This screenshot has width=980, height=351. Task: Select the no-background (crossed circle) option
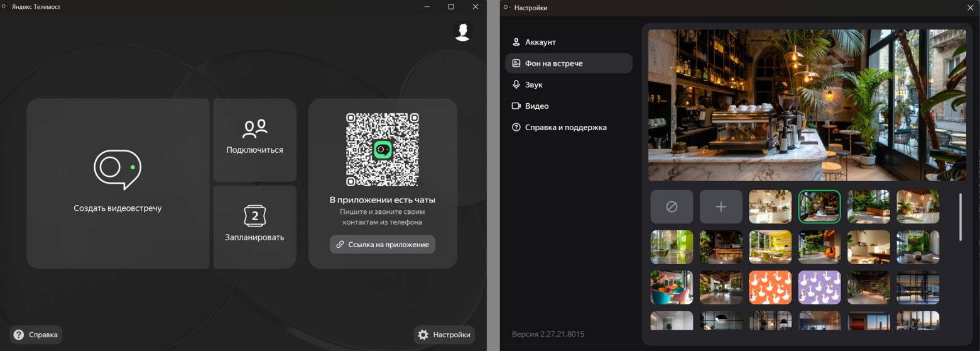click(x=672, y=207)
